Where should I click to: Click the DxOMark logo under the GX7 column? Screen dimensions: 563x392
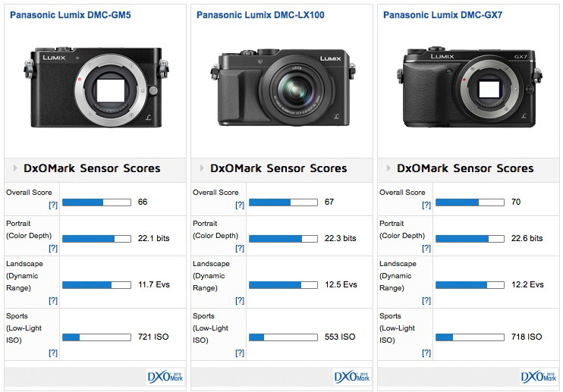539,377
